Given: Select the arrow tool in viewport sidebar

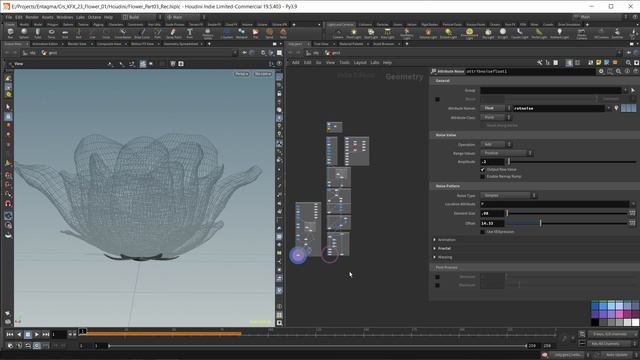Looking at the screenshot, I should coord(8,107).
